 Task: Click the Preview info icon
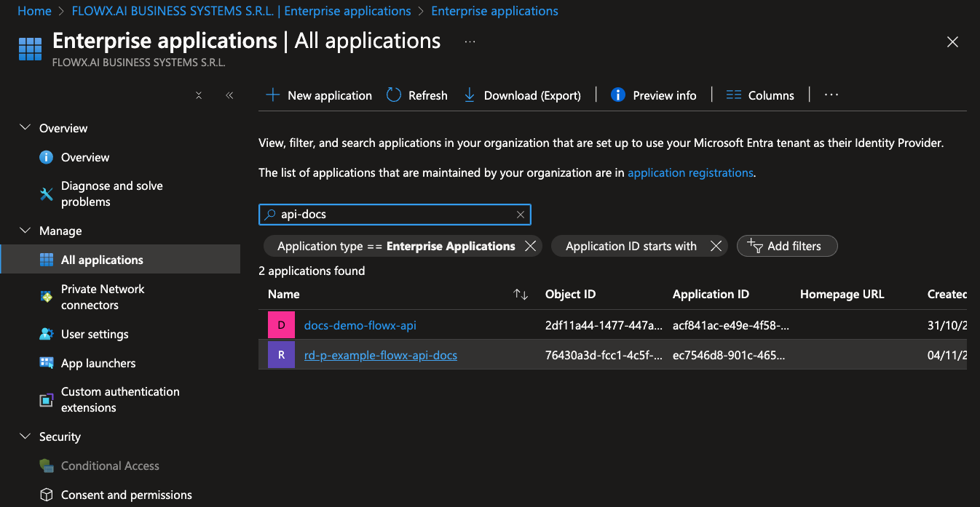pyautogui.click(x=618, y=95)
